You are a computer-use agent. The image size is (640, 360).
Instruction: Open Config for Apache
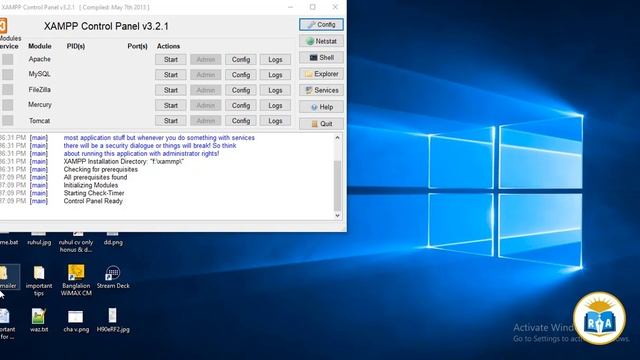point(241,60)
